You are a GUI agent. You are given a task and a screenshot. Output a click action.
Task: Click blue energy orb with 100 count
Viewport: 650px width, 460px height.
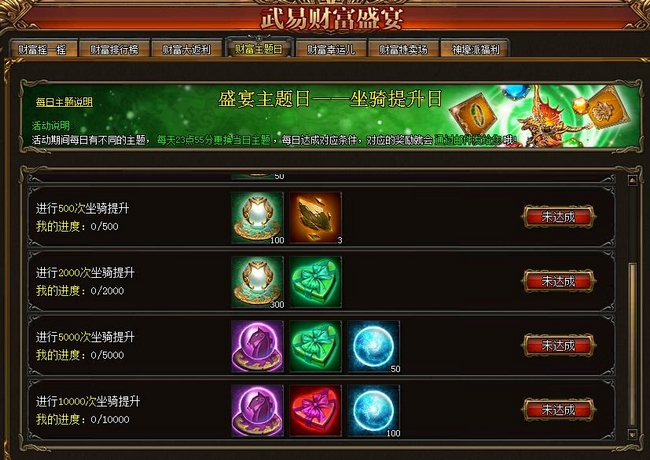(x=374, y=410)
